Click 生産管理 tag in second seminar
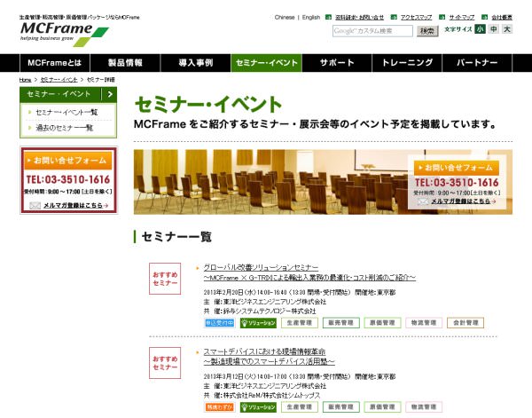532x418 pixels. pyautogui.click(x=300, y=406)
